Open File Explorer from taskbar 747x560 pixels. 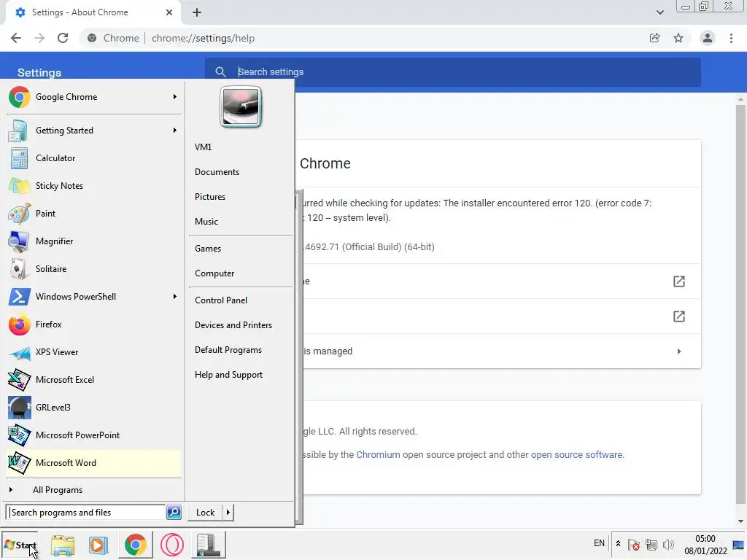[x=63, y=545]
